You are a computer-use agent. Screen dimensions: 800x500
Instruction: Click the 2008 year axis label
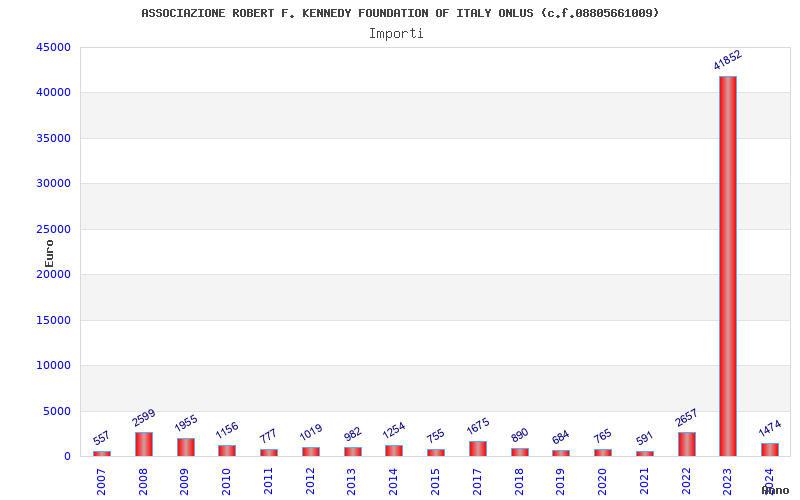click(143, 482)
